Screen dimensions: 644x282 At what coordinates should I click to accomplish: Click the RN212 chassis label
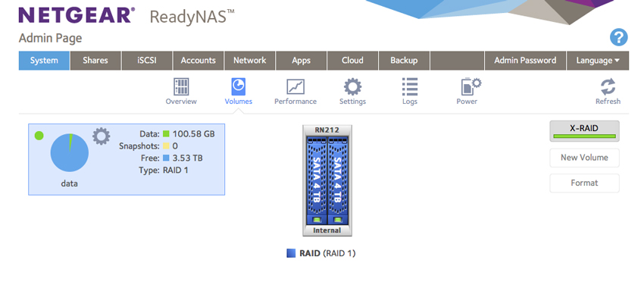327,130
